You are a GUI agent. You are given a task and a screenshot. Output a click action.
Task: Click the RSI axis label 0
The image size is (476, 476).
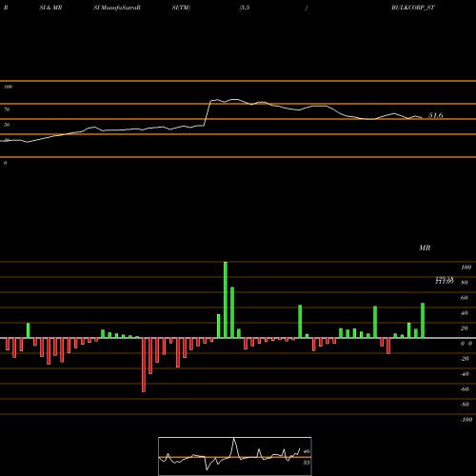coord(5,163)
